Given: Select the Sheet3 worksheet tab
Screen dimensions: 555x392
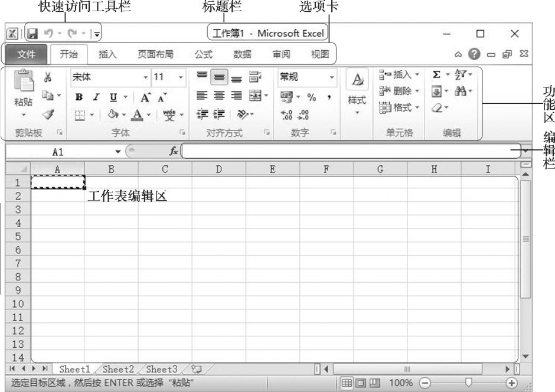Looking at the screenshot, I should point(161,370).
